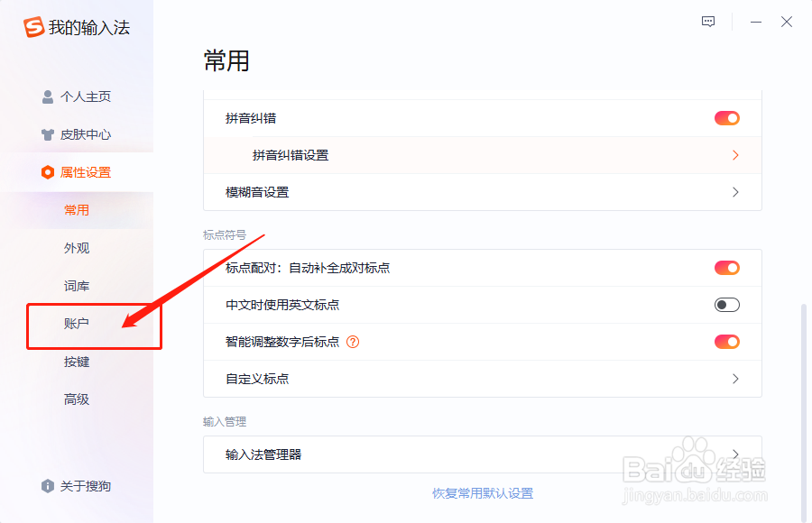
Task: Open 个人主页 in sidebar
Action: [x=77, y=96]
